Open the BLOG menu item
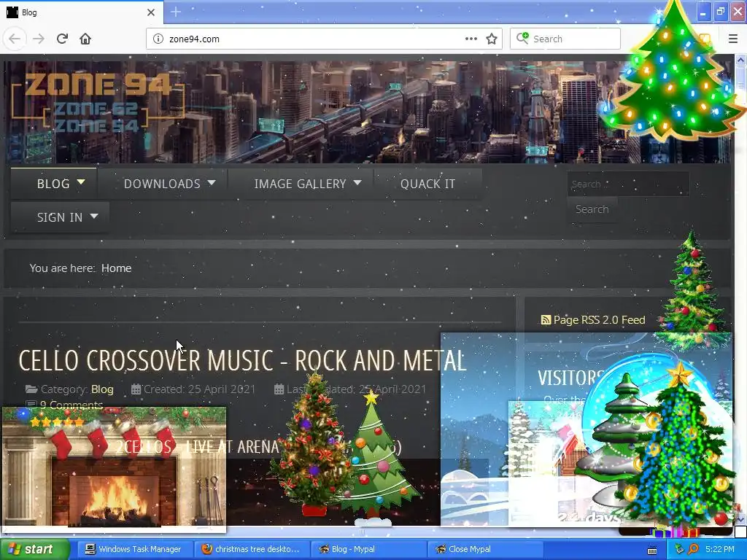Image resolution: width=747 pixels, height=560 pixels. 53,184
